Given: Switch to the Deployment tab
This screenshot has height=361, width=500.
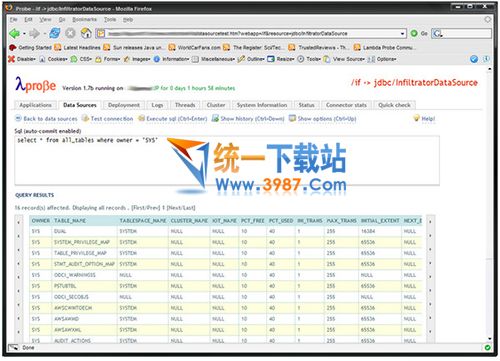Looking at the screenshot, I should [124, 105].
